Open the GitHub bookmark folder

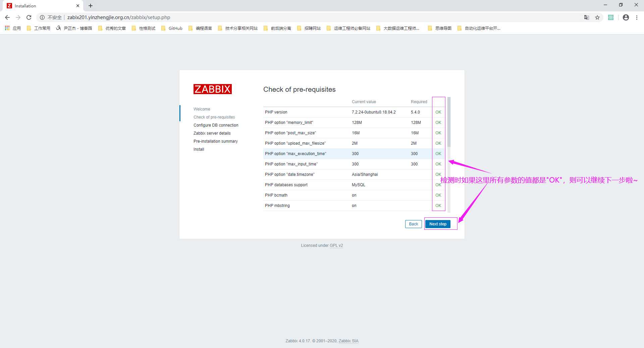(172, 28)
